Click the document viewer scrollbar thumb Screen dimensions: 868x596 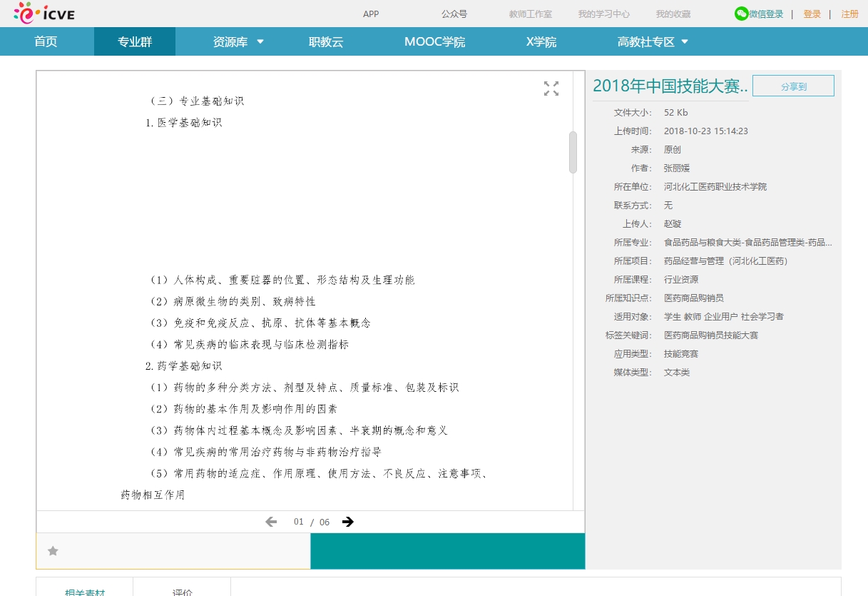pyautogui.click(x=573, y=152)
